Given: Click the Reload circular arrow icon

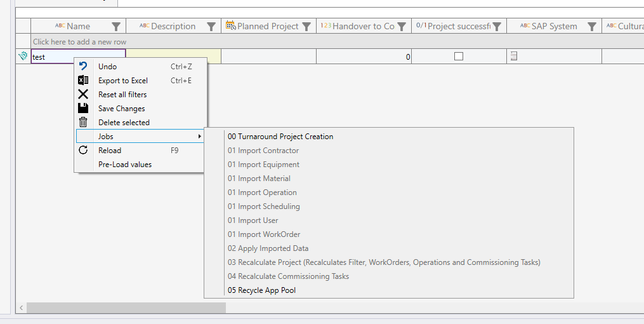Looking at the screenshot, I should click(83, 151).
